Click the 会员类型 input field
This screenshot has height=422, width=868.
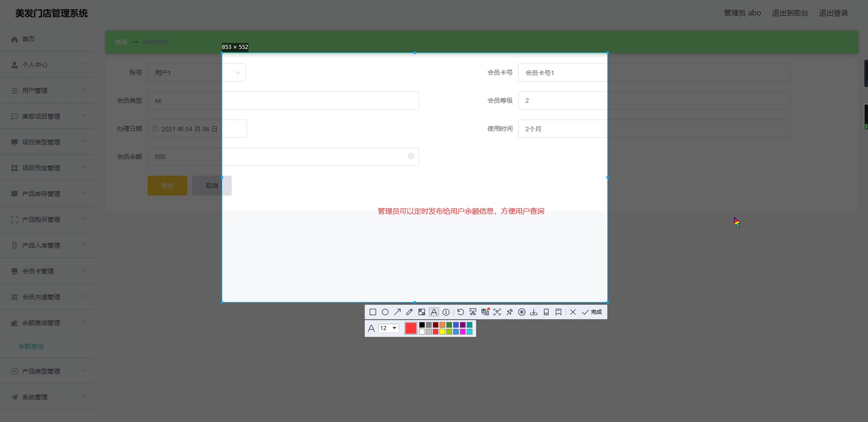[283, 101]
